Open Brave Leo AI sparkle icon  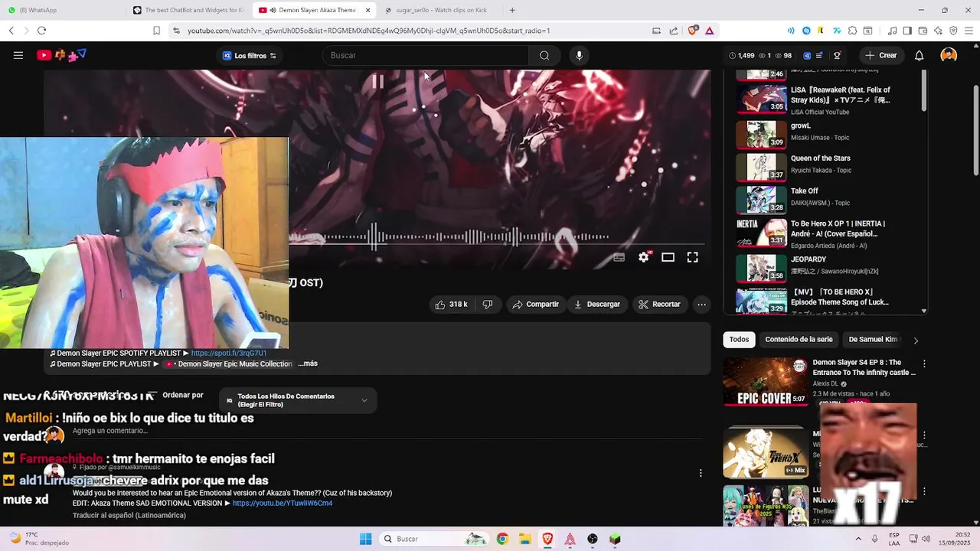(x=938, y=31)
